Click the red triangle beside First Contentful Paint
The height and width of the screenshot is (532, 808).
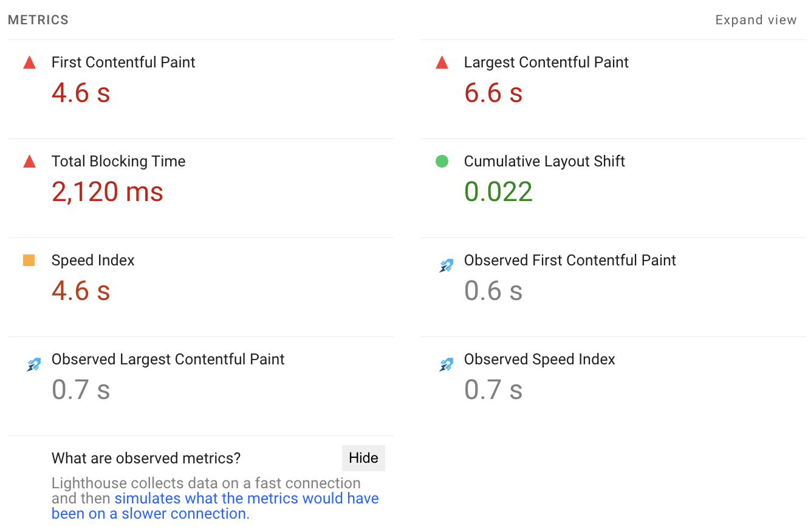(29, 63)
